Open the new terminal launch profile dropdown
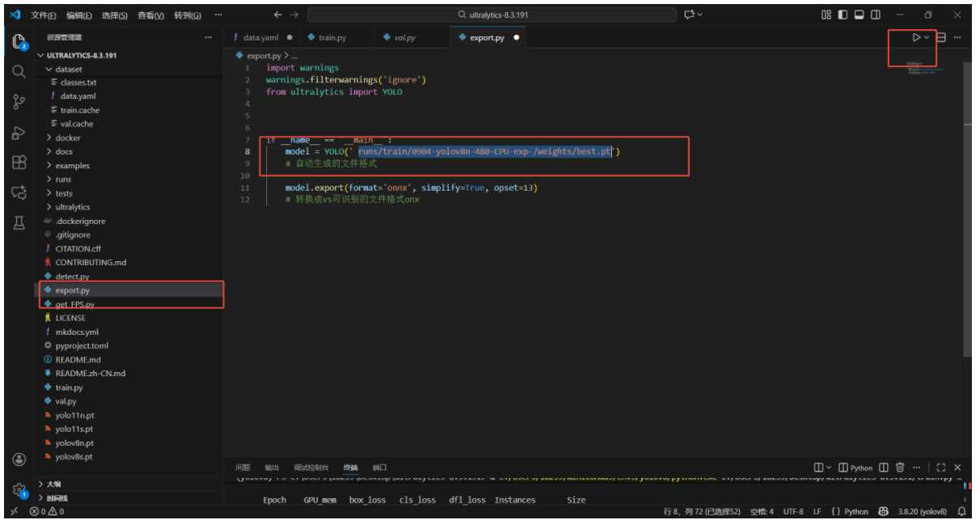Screen dimensions: 980x520 click(x=829, y=467)
